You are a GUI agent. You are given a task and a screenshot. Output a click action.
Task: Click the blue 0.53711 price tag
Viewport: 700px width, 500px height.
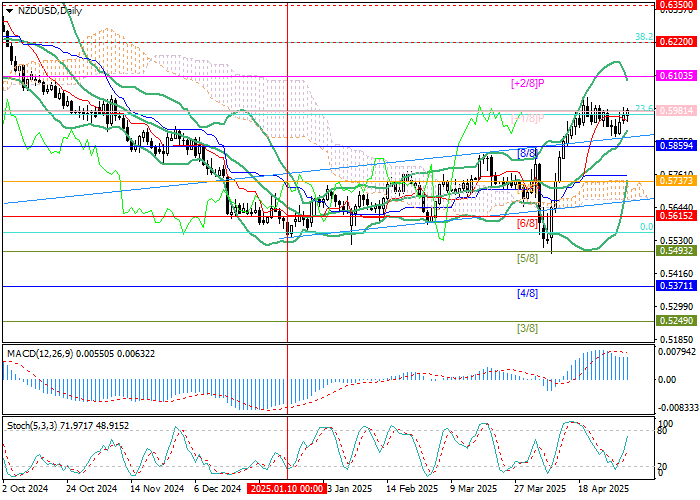coord(676,286)
